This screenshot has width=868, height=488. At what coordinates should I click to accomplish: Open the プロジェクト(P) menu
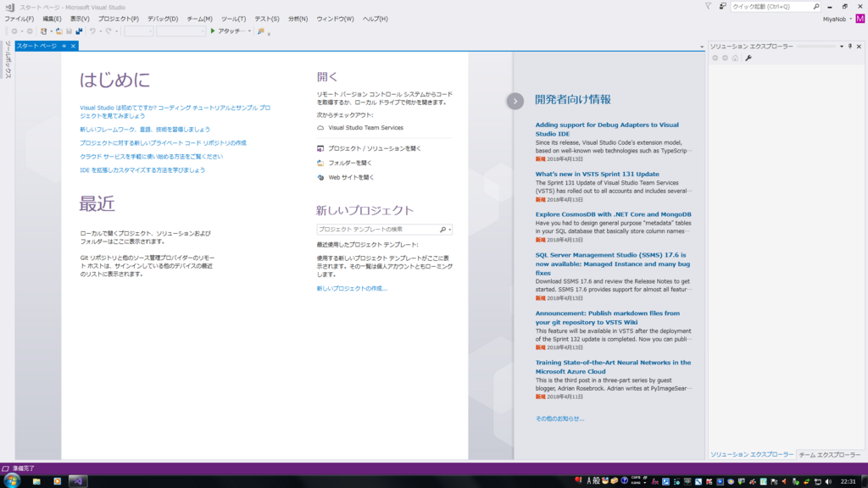tap(119, 19)
